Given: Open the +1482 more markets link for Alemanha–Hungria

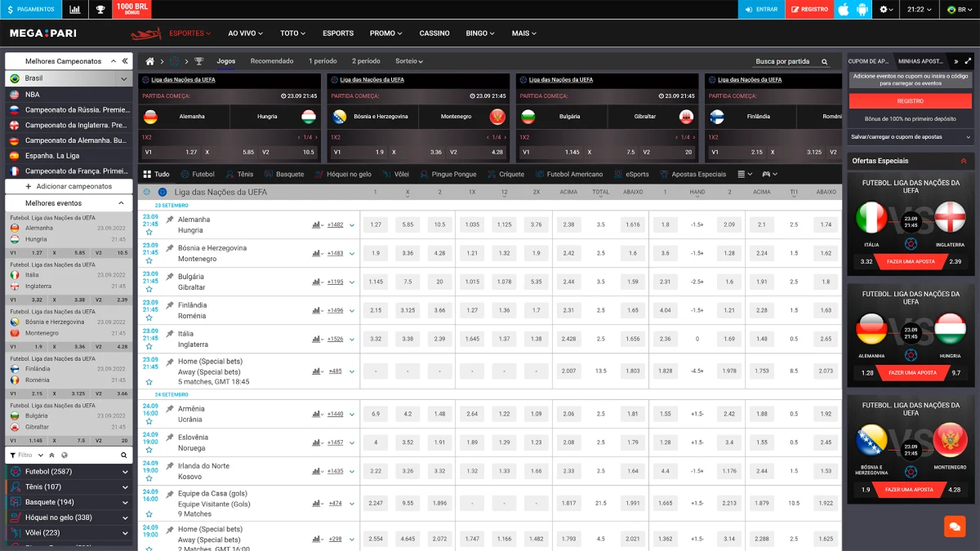Looking at the screenshot, I should point(336,224).
